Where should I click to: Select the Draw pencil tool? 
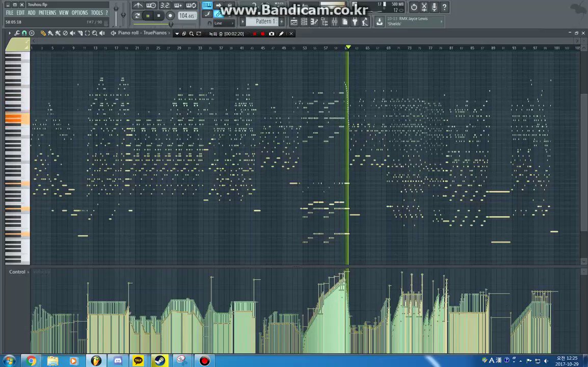tap(43, 34)
